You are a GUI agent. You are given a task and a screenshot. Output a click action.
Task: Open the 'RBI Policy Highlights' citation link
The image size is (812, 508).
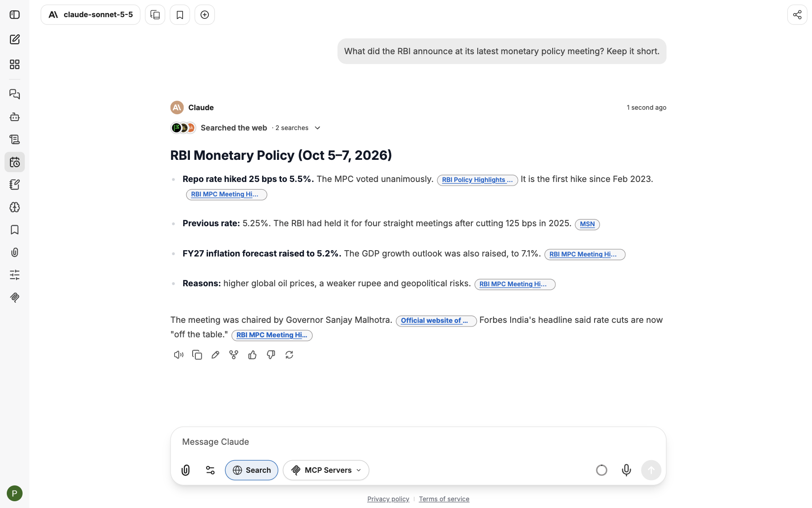pos(477,180)
